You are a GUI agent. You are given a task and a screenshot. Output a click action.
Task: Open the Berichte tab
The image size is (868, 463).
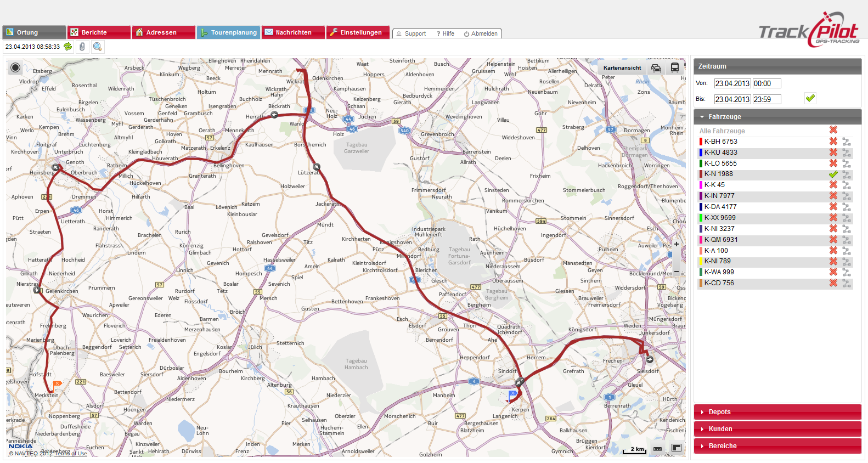(99, 32)
